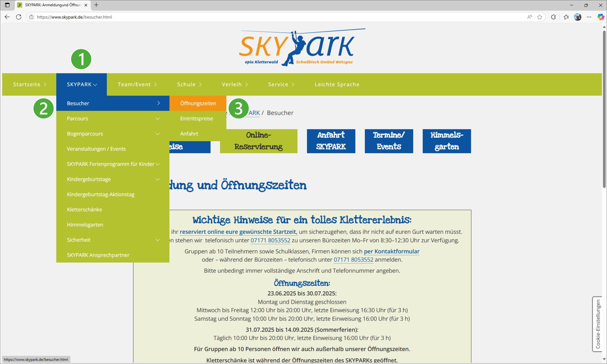Open browser extensions puzzle icon
The image size is (607, 364).
(553, 17)
